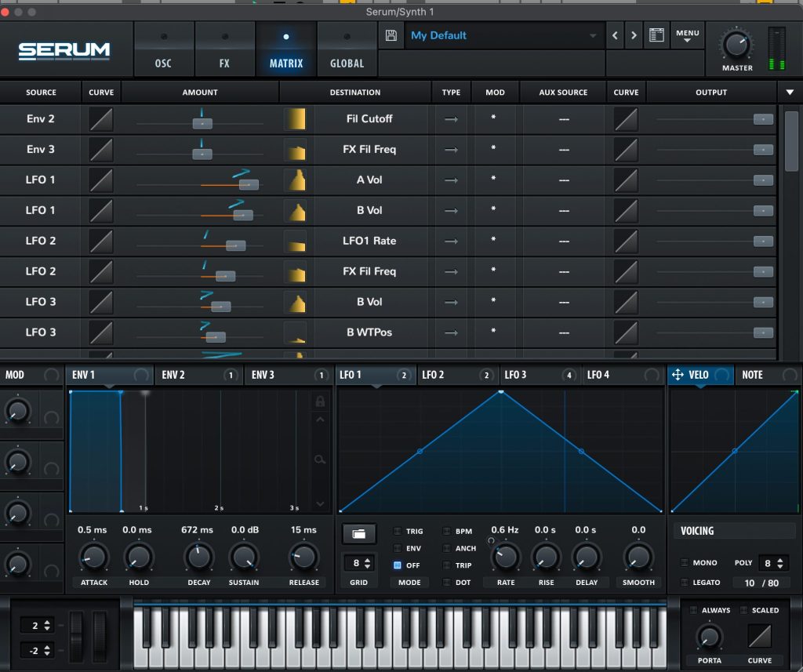Click the DESTINATION column header
Screen dimensions: 803x672
pos(355,93)
